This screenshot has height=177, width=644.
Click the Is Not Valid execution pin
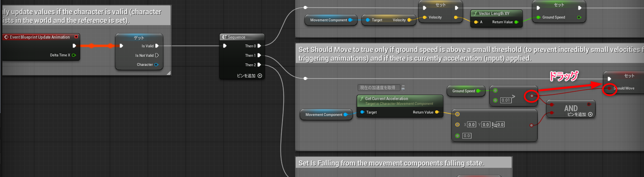point(157,56)
